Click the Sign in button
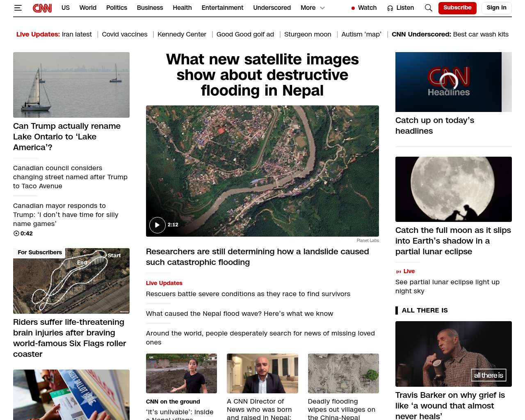 [x=496, y=8]
